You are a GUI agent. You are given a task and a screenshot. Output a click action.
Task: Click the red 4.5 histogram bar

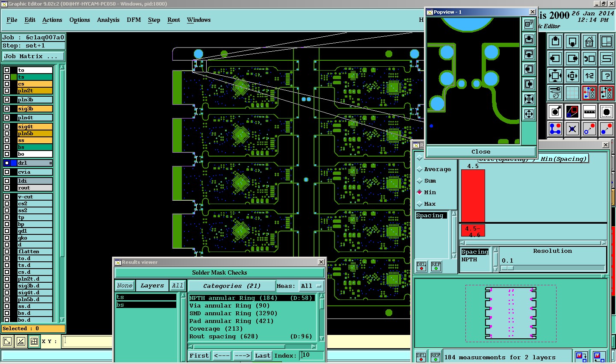click(x=473, y=195)
